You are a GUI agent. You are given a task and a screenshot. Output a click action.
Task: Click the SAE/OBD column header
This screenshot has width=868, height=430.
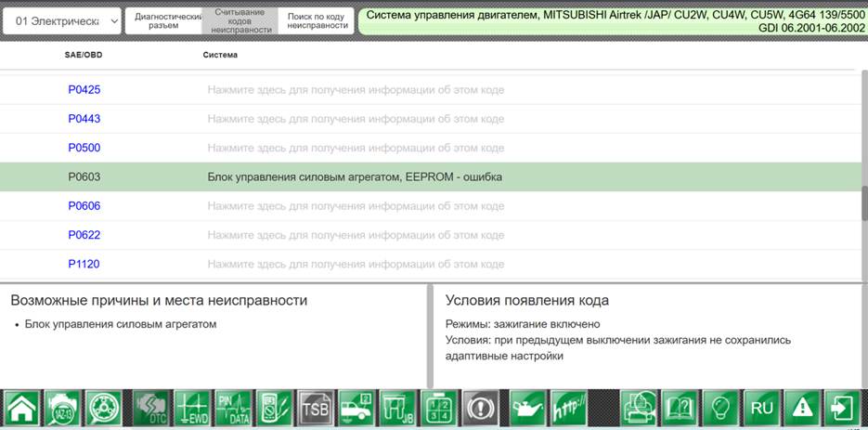[x=84, y=55]
